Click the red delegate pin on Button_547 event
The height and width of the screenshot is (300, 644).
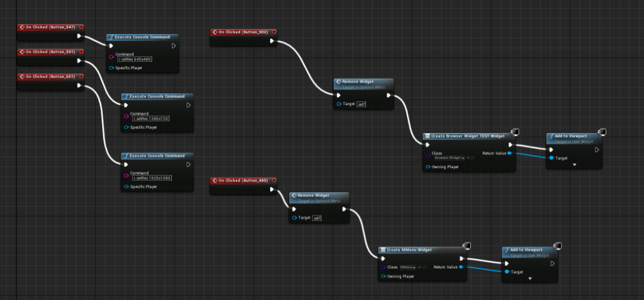81,27
